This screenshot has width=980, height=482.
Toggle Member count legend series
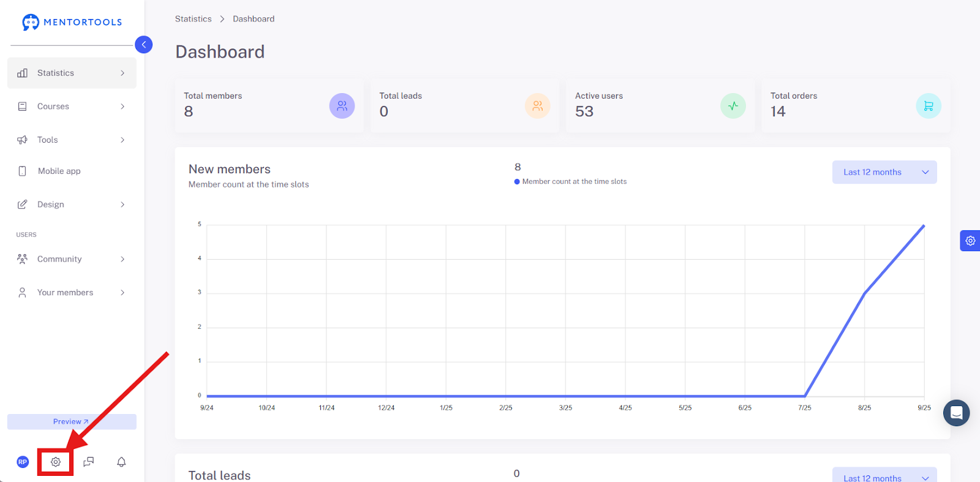[x=570, y=181]
